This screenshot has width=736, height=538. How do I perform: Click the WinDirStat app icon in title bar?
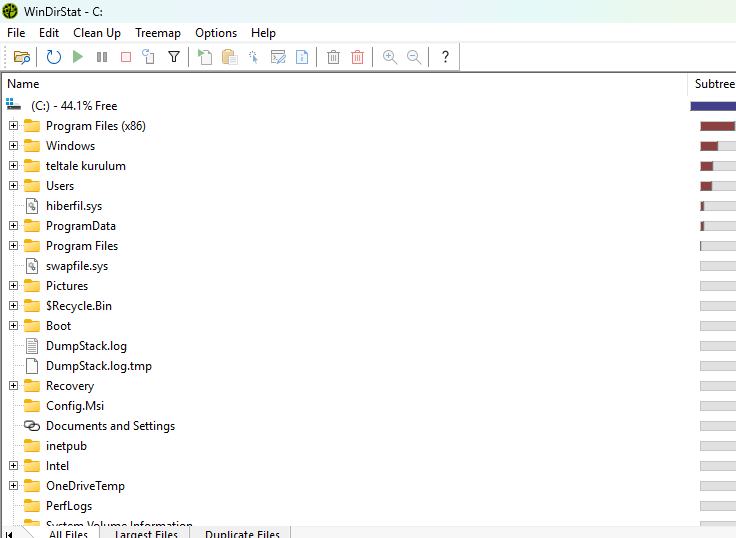[x=10, y=11]
